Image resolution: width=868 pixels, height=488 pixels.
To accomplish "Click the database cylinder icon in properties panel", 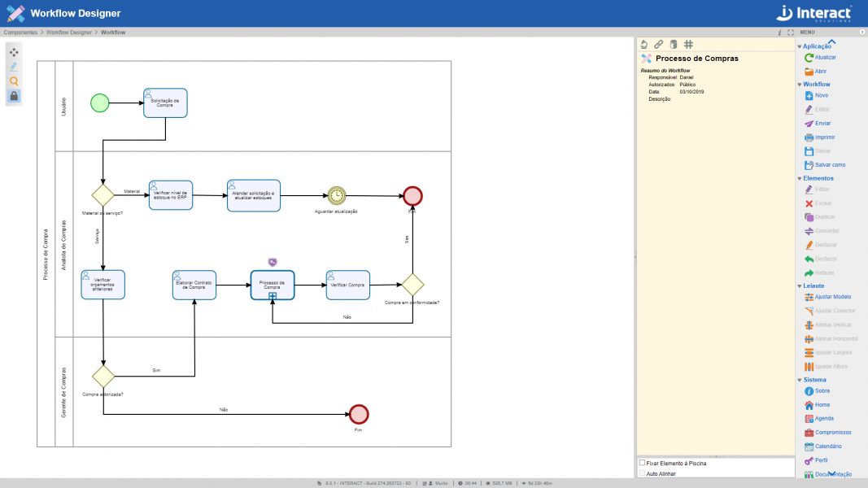I will 673,44.
